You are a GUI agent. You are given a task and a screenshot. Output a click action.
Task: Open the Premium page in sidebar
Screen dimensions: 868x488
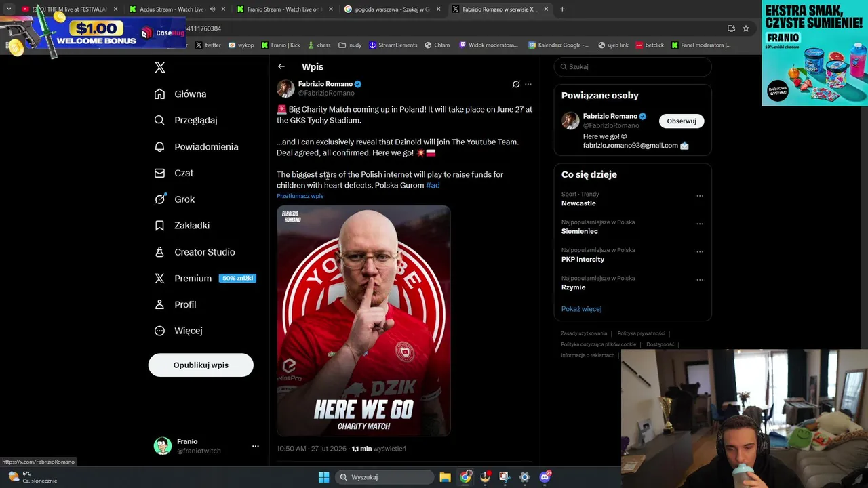pos(183,278)
